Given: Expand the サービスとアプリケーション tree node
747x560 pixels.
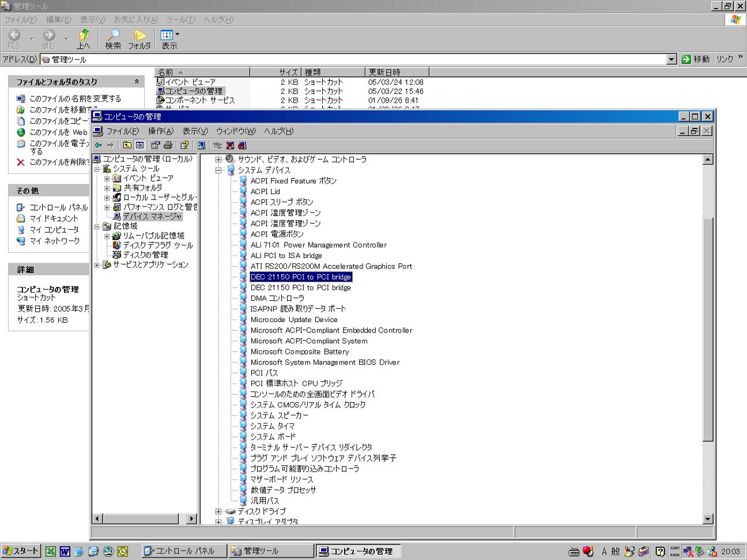Looking at the screenshot, I should tap(97, 265).
